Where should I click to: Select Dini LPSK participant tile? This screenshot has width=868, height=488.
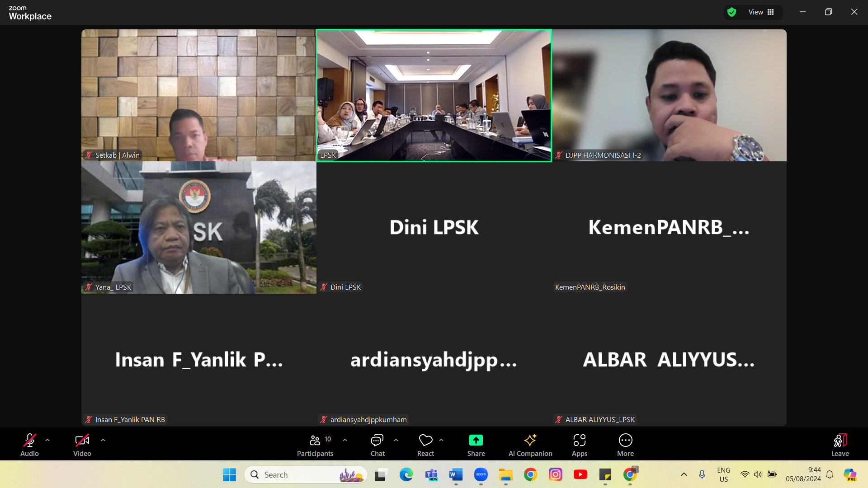click(x=434, y=228)
